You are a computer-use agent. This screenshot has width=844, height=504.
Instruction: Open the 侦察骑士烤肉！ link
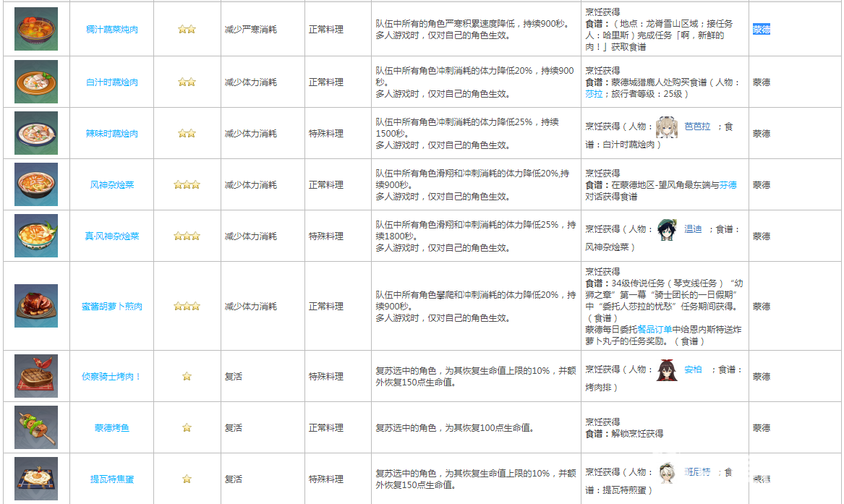click(112, 377)
